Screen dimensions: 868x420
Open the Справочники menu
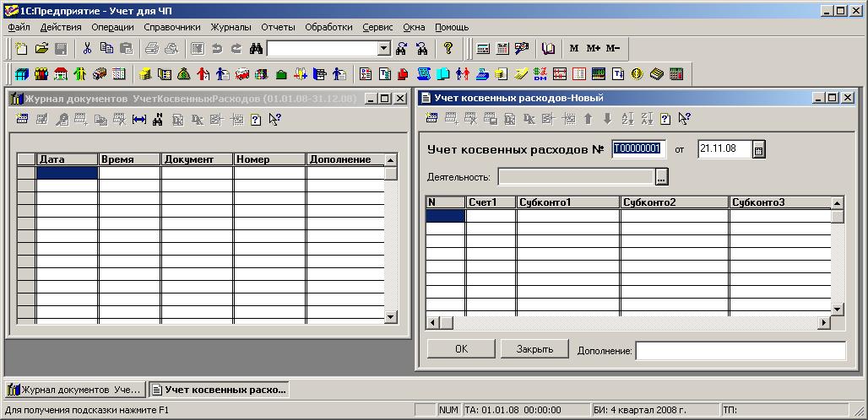[172, 27]
